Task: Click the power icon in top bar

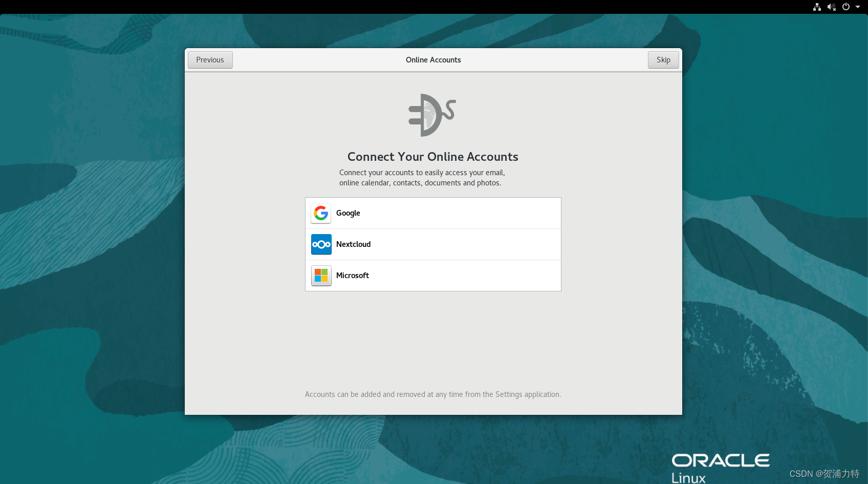Action: [846, 7]
